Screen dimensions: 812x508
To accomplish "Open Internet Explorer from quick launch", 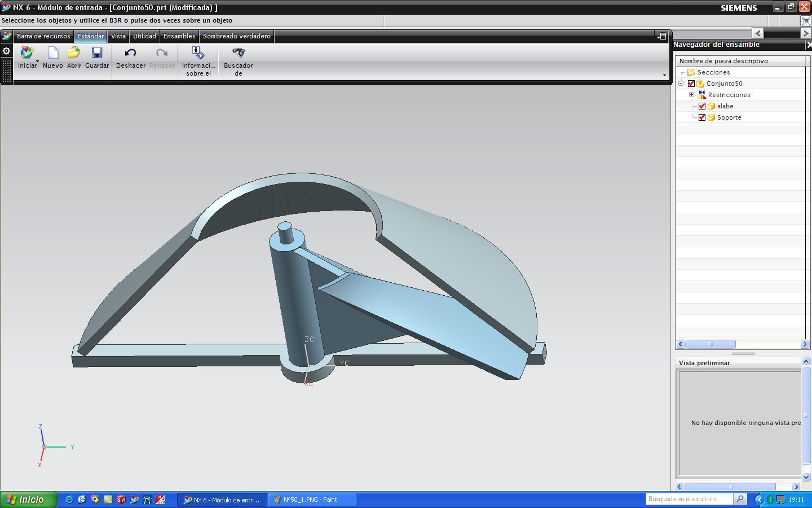I will pyautogui.click(x=69, y=500).
